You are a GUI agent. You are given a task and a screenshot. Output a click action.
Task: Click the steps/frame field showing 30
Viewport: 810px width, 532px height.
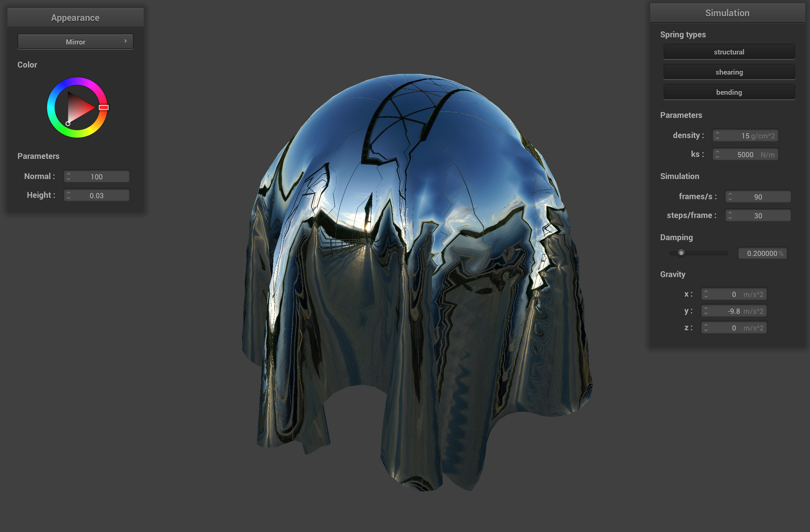758,215
